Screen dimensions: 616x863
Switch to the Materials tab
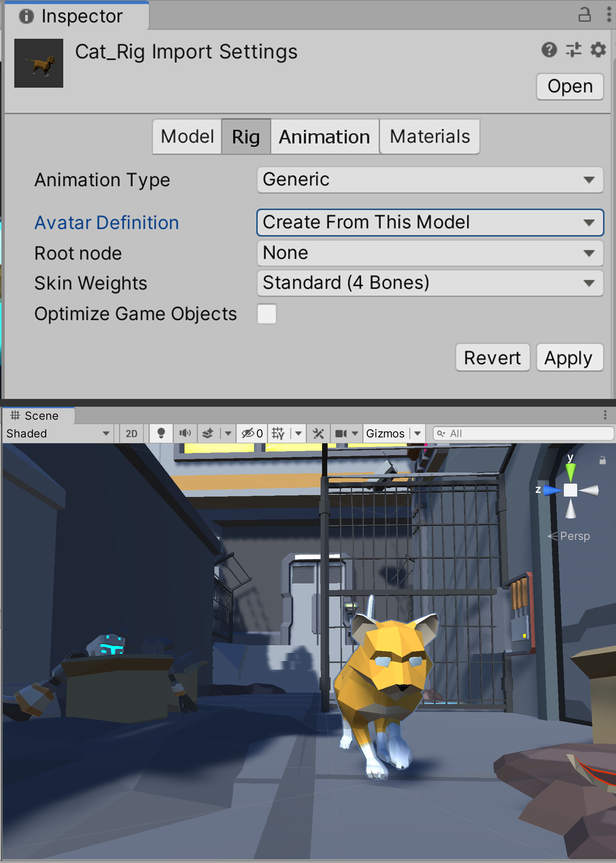[x=429, y=136]
